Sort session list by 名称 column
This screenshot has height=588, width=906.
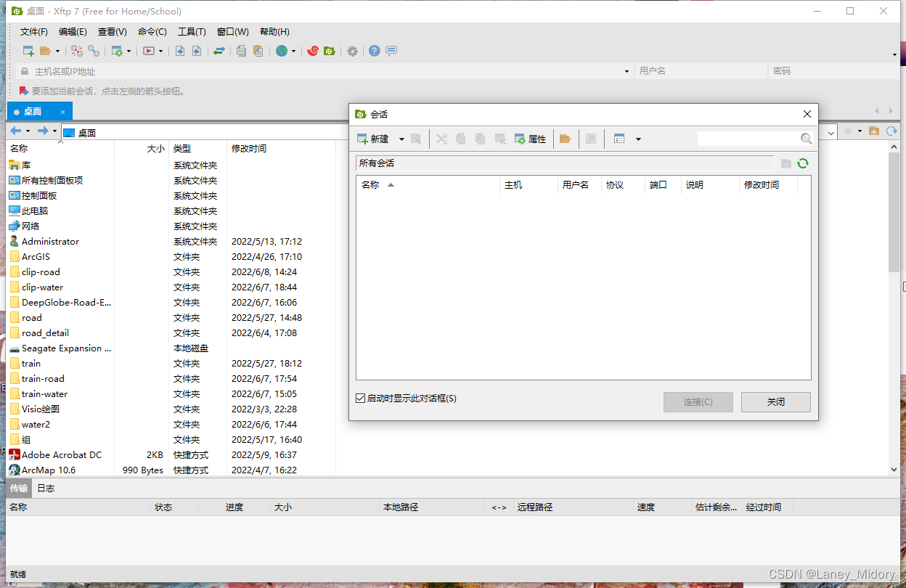click(428, 185)
